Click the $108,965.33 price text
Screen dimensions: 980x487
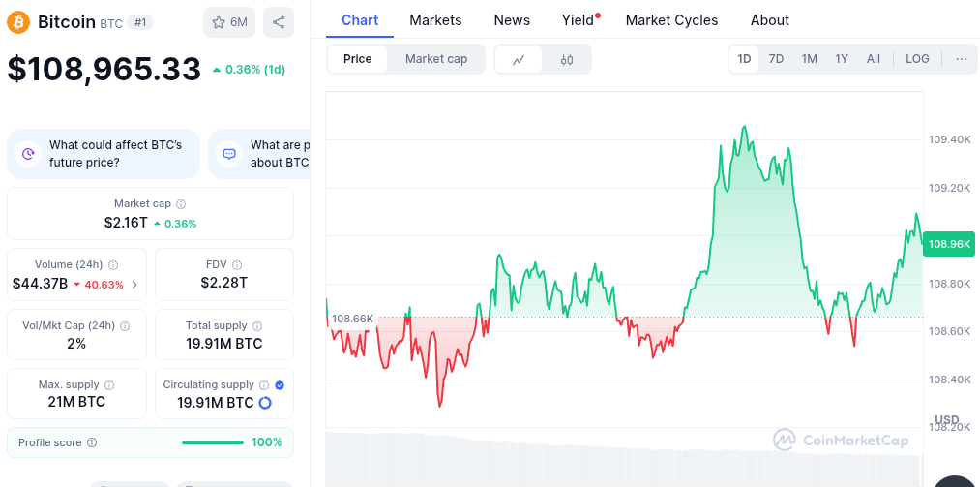pyautogui.click(x=104, y=69)
